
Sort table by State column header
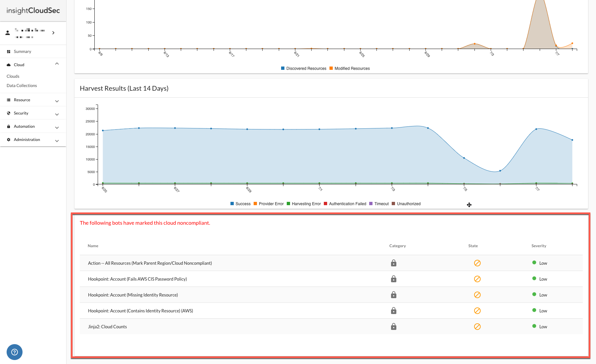click(x=473, y=246)
